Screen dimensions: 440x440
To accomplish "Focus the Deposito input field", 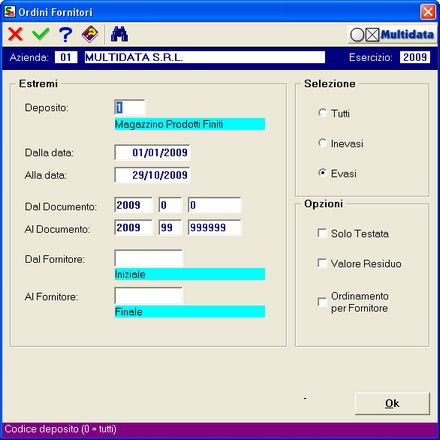I will [130, 107].
